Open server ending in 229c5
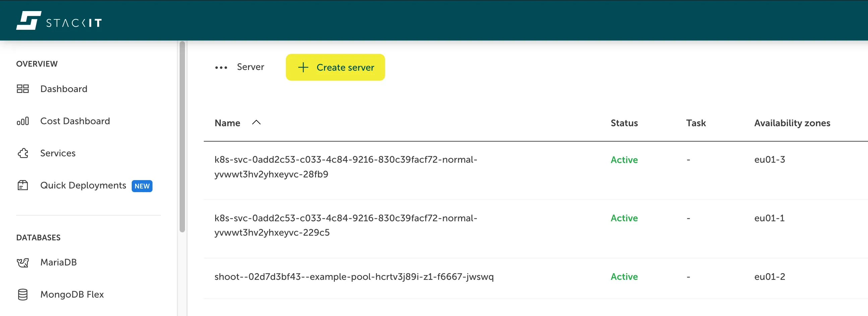 tap(346, 225)
